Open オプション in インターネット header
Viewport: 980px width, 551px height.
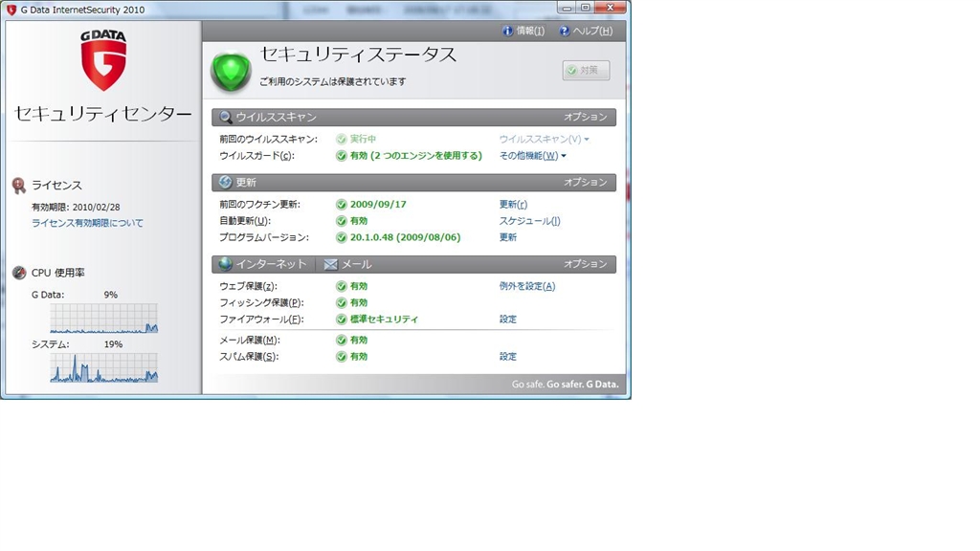tap(586, 264)
